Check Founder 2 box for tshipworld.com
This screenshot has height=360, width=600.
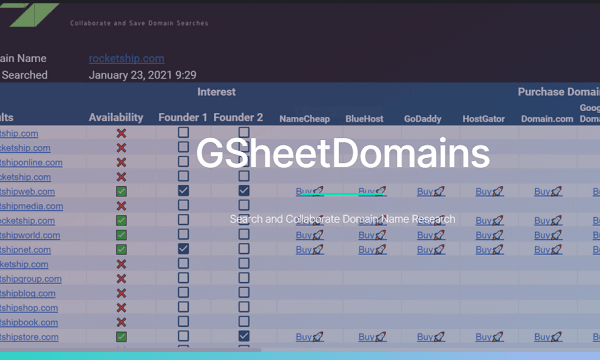pyautogui.click(x=244, y=234)
